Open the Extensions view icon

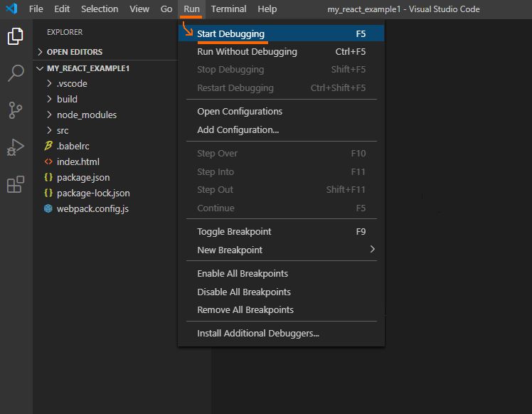pos(16,185)
